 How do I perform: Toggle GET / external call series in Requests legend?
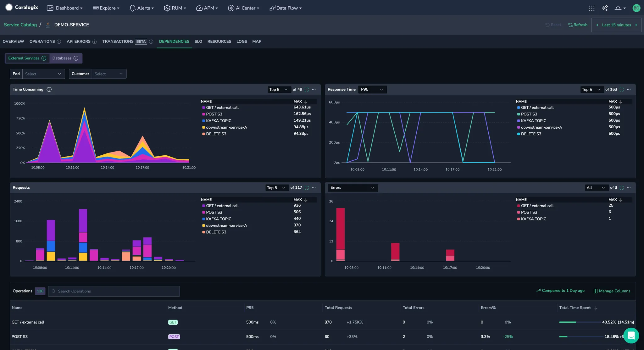click(222, 206)
